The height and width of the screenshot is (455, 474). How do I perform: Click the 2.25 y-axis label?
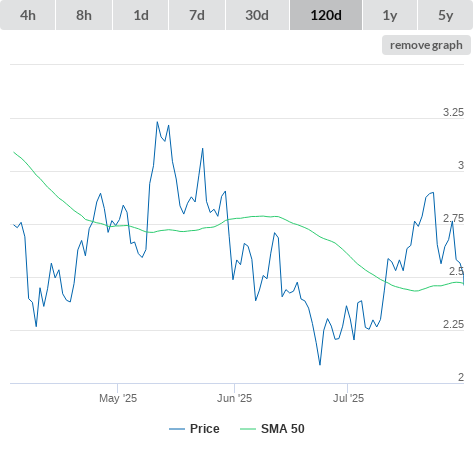click(x=453, y=324)
